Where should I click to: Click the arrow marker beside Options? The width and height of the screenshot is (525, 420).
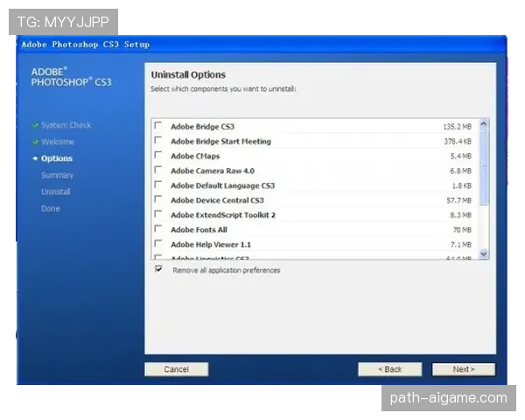coord(35,158)
